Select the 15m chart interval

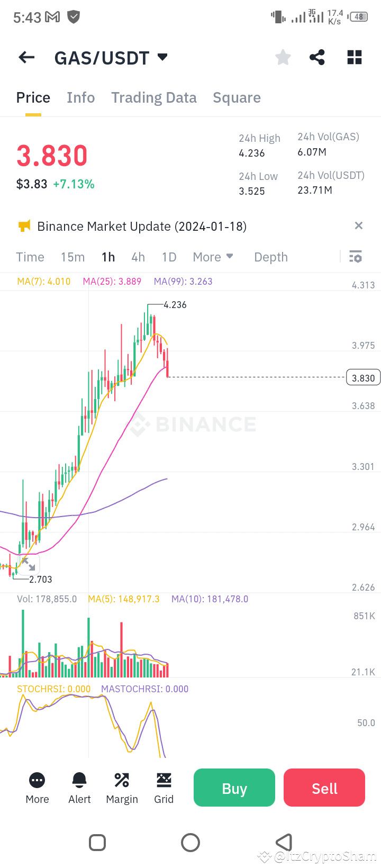click(x=72, y=257)
